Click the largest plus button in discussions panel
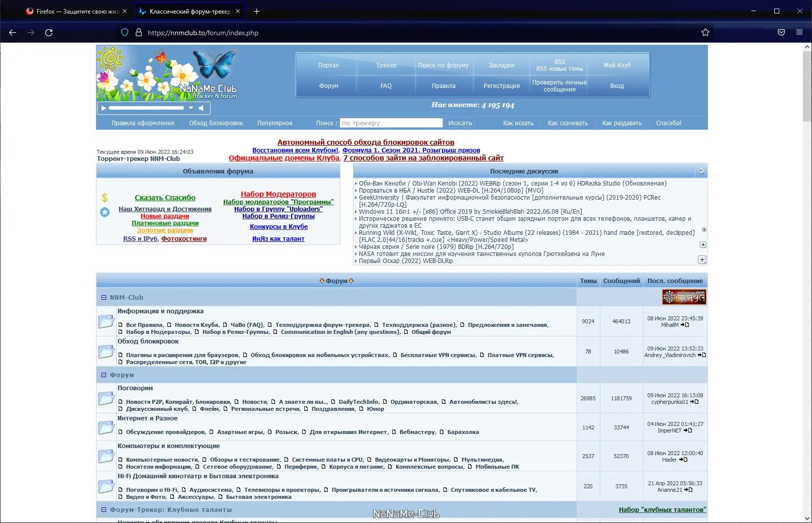812x523 pixels. 702,259
